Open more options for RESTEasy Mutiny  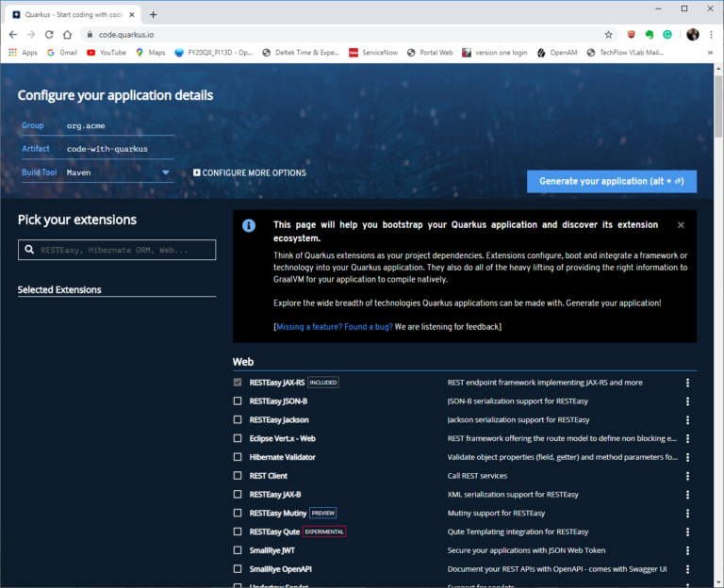click(687, 514)
